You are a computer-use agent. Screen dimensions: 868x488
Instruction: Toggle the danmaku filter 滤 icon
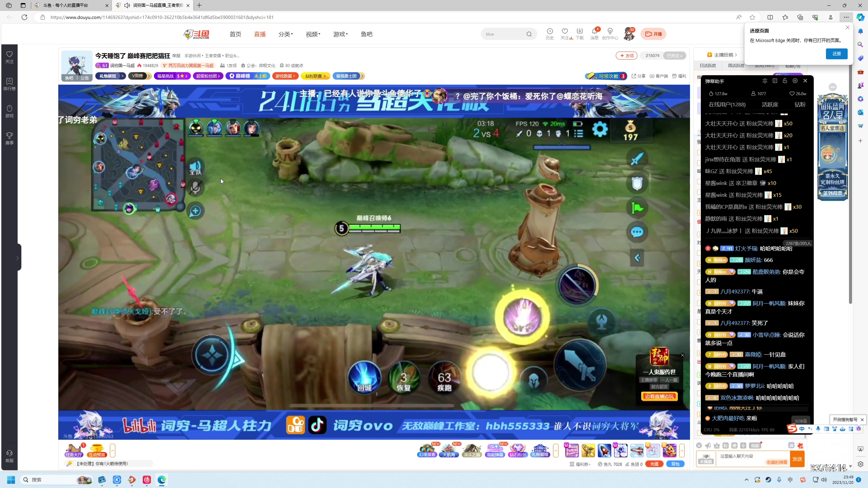[x=791, y=446]
